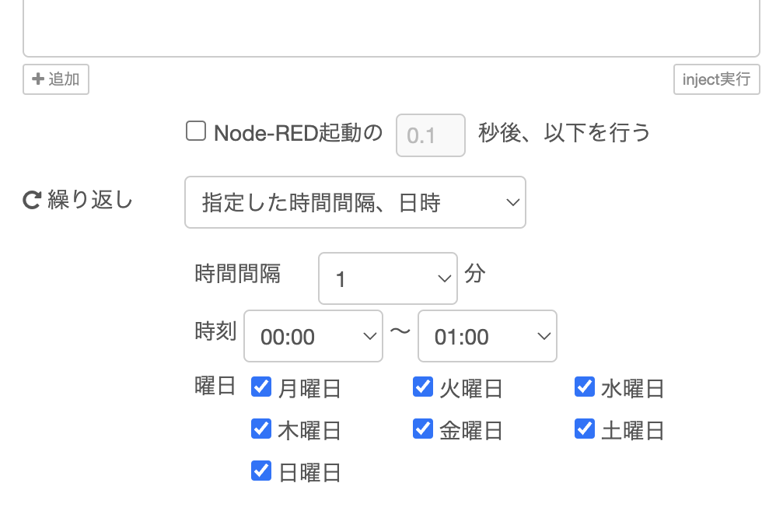The height and width of the screenshot is (532, 776).
Task: Open the end time dropdown showing 01:00
Action: coord(488,336)
